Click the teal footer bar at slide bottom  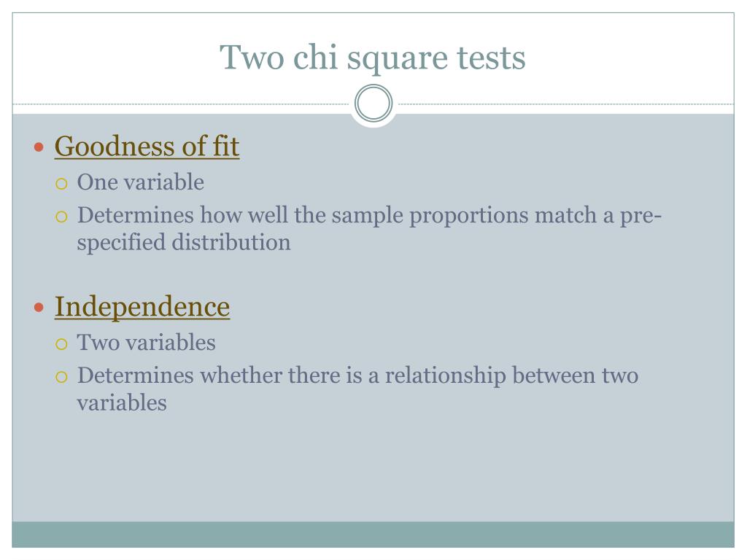(373, 534)
